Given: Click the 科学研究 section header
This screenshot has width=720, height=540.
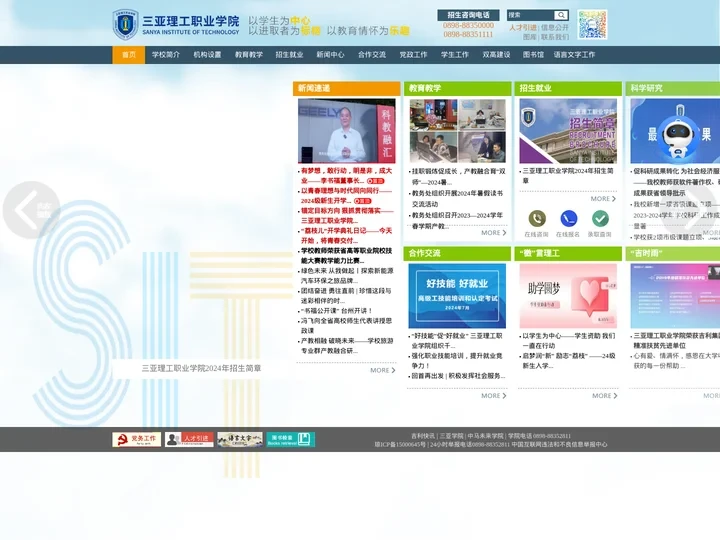Looking at the screenshot, I should (x=673, y=88).
